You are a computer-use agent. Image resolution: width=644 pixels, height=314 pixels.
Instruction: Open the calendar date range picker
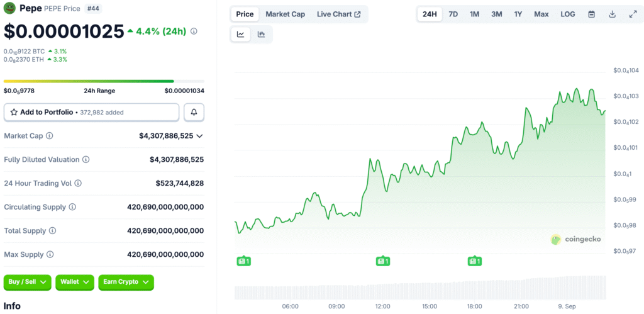point(591,14)
